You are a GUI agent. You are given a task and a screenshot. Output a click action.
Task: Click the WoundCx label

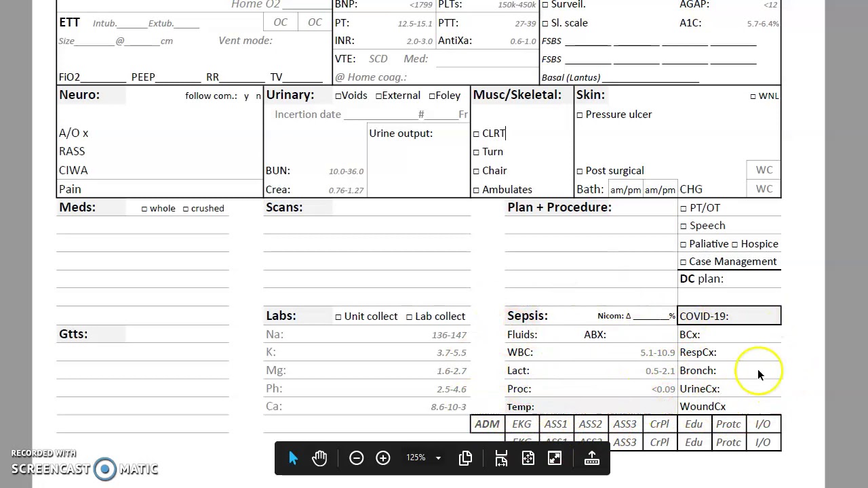(703, 407)
